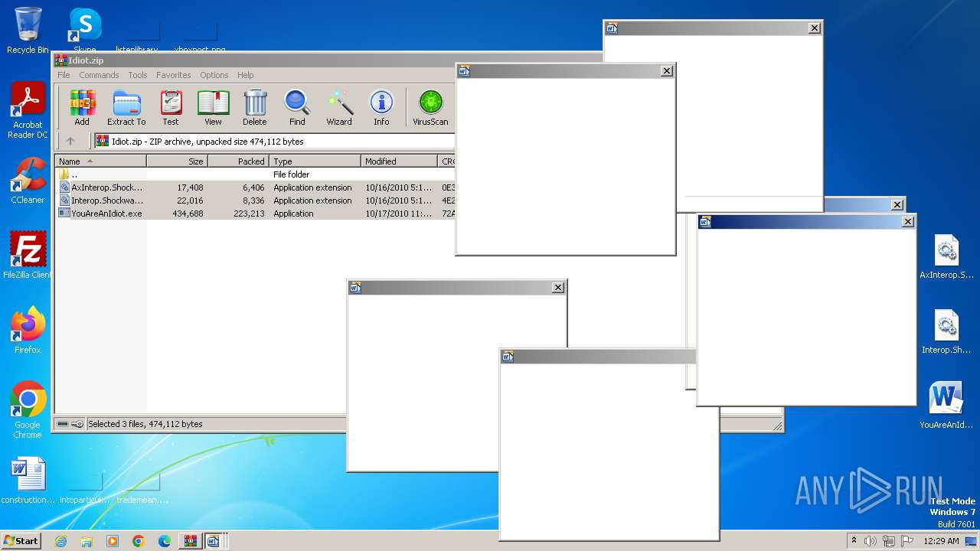Click packed size 223,213 cell
This screenshot has height=551, width=980.
(x=249, y=214)
